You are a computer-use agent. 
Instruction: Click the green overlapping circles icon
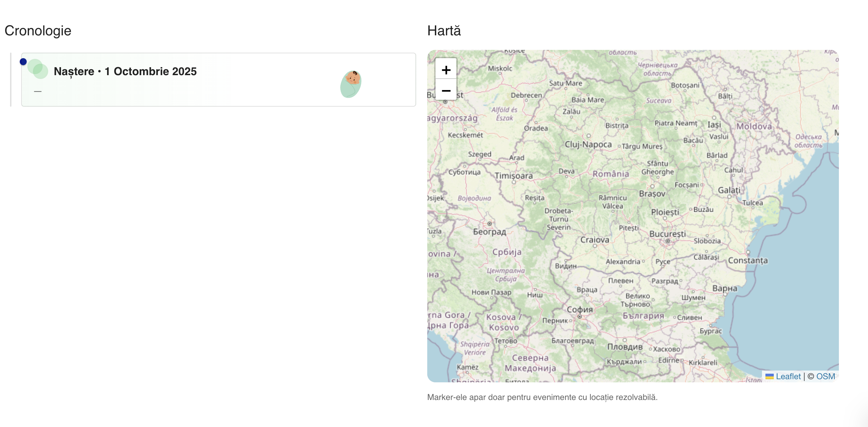pyautogui.click(x=38, y=69)
